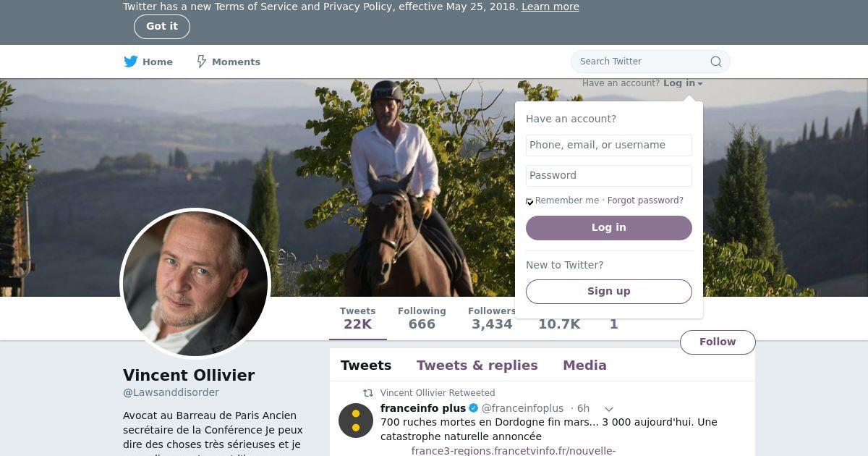Click the search magnifier icon

click(x=716, y=62)
